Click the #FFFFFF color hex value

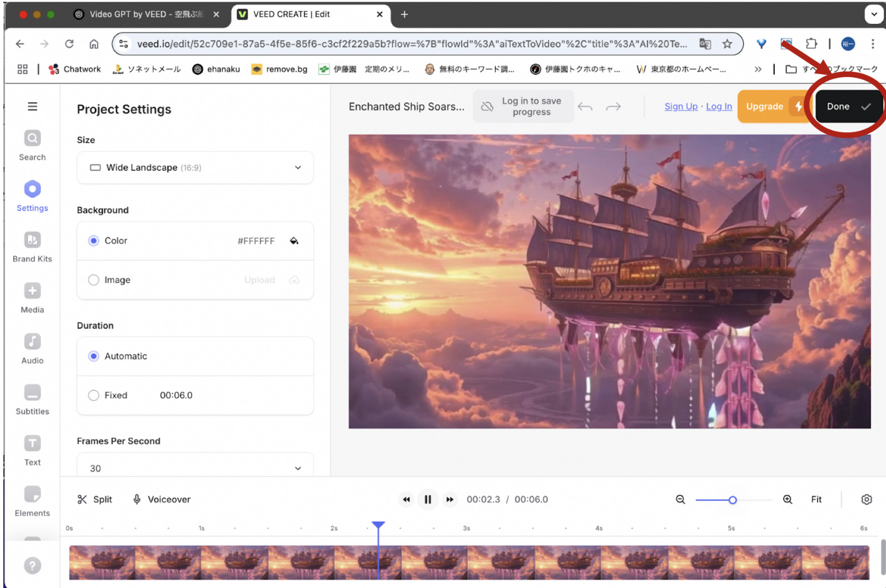[x=256, y=241]
